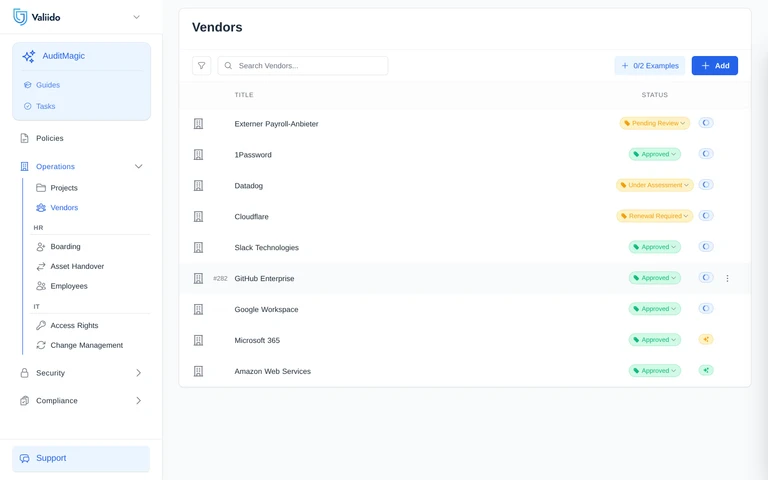Click the building icon beside 1Password

198,155
